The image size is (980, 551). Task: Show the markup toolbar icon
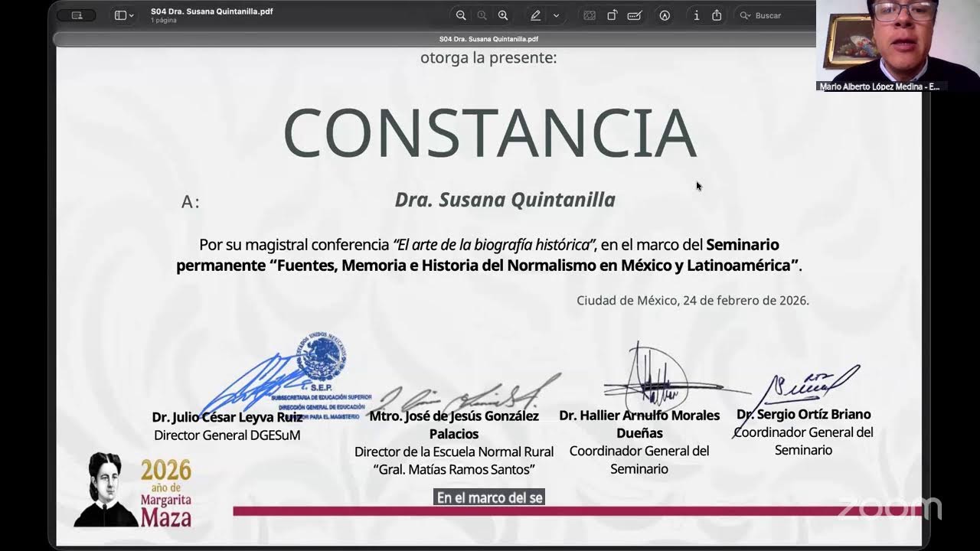click(x=665, y=15)
